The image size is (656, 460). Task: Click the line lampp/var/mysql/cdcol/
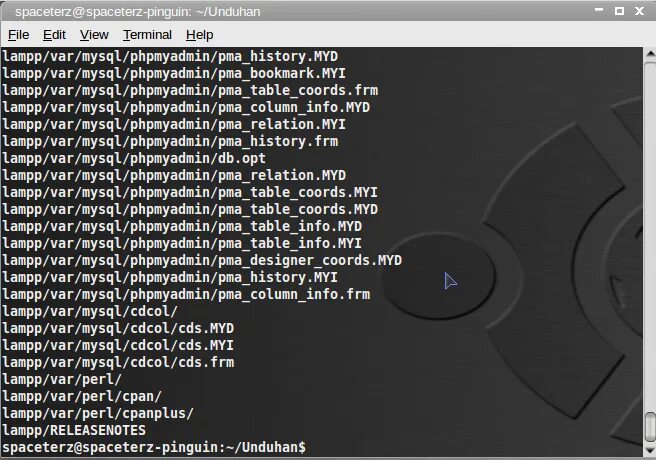tap(90, 311)
